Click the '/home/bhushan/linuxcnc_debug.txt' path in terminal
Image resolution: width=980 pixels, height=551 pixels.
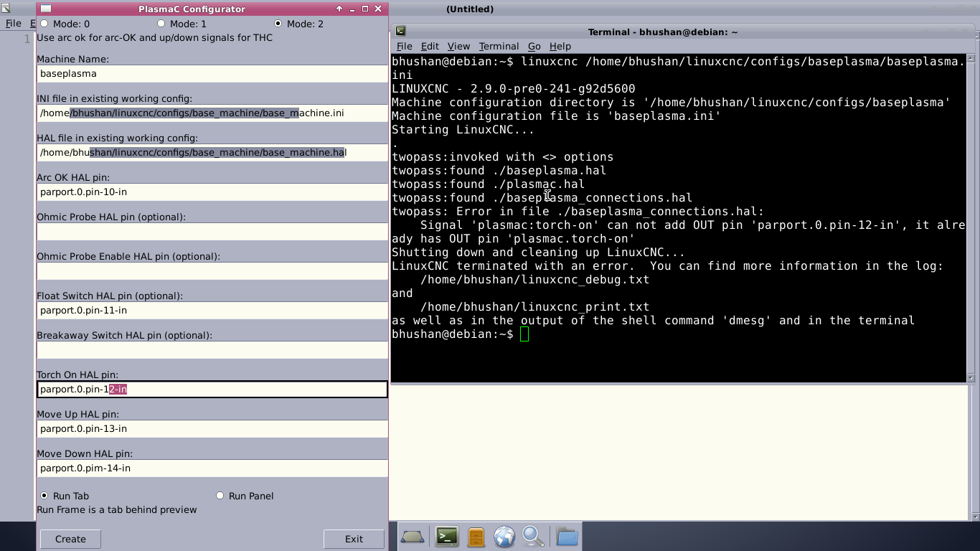pos(534,280)
